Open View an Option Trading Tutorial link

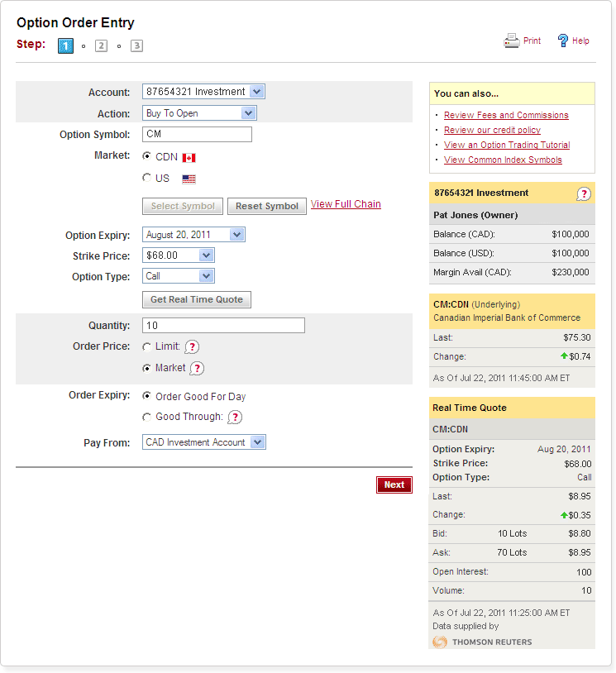coord(507,145)
